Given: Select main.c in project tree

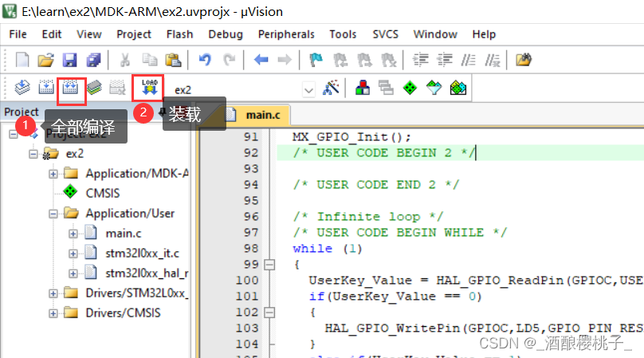Looking at the screenshot, I should pos(124,234).
